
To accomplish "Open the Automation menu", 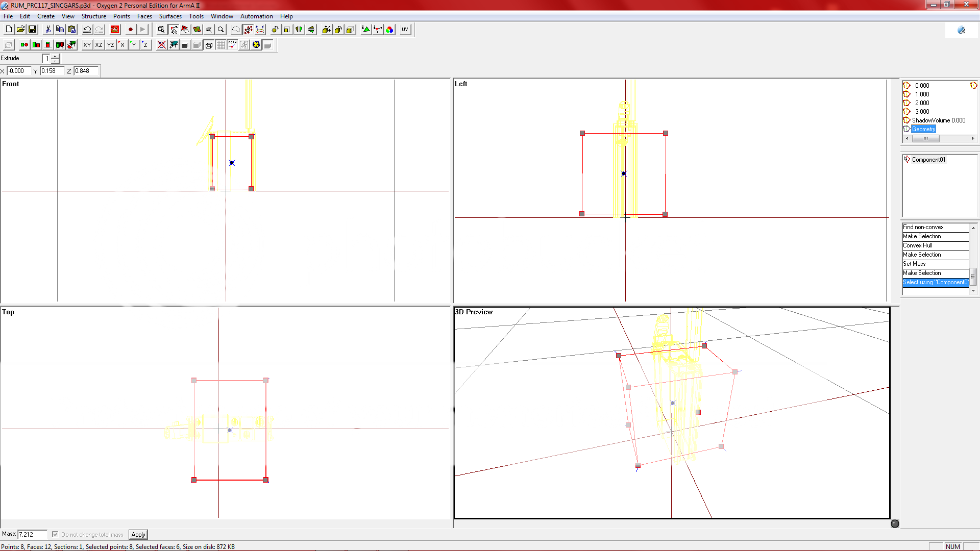I will point(256,16).
